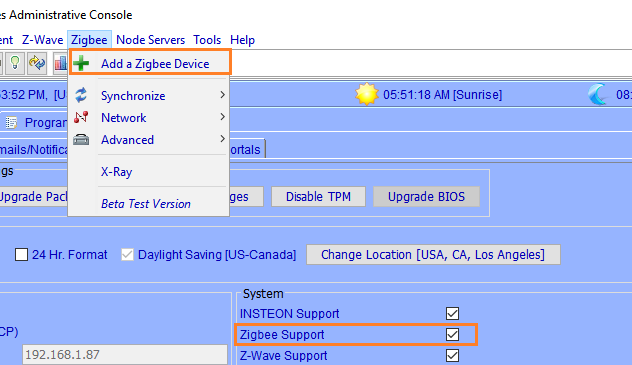Screen dimensions: 632x365
Task: Expand the Advanced submenu arrow
Action: [222, 139]
